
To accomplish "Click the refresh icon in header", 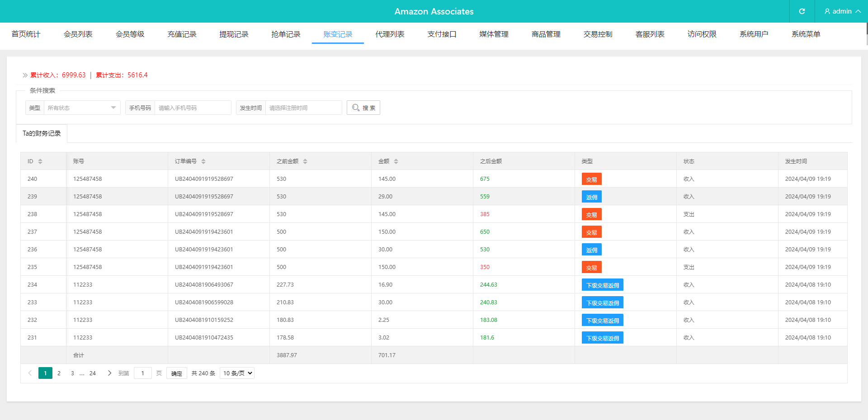I will pyautogui.click(x=802, y=11).
